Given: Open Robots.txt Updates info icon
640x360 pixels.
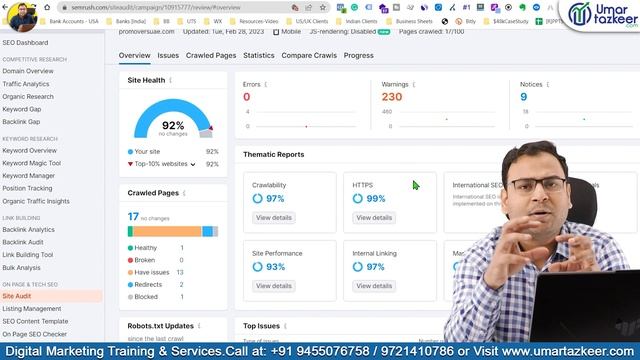Looking at the screenshot, I should (199, 326).
